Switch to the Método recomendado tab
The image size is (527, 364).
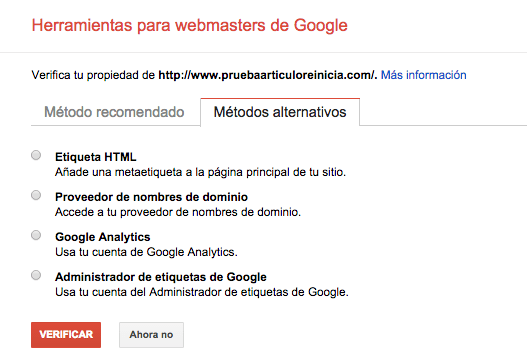click(114, 112)
